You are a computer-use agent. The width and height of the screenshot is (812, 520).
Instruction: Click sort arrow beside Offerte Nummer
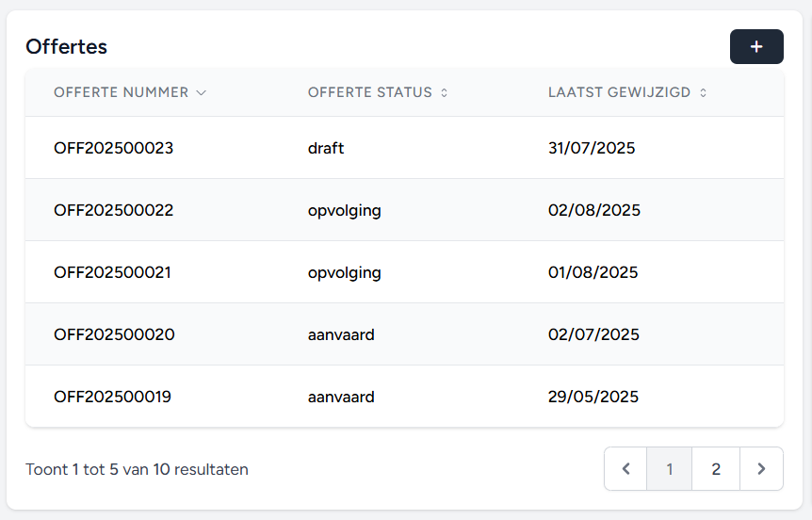tap(202, 93)
